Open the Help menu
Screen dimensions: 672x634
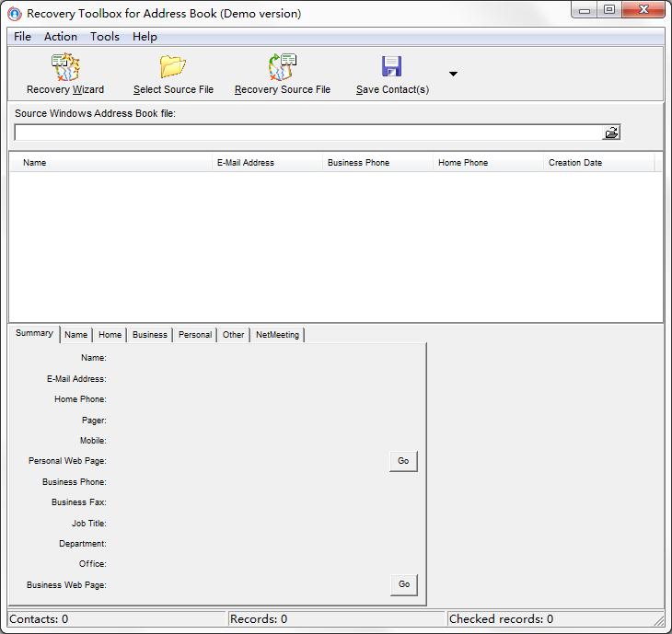[x=145, y=37]
